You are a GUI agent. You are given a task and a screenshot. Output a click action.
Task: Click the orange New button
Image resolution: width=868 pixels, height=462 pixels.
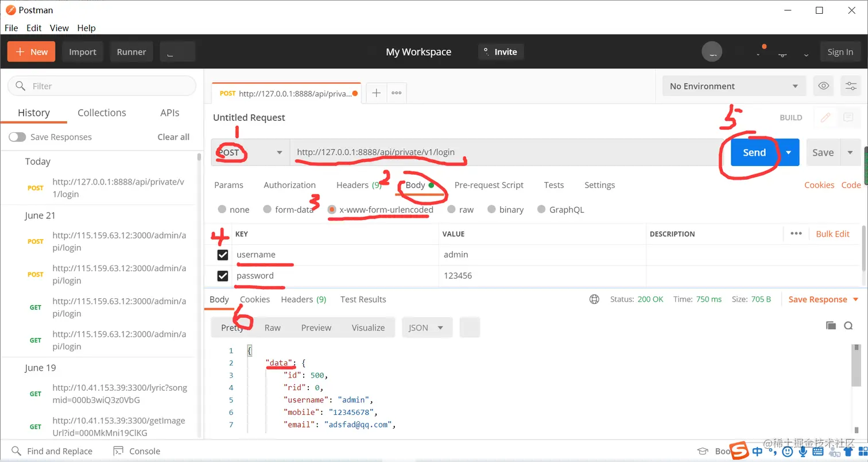click(x=32, y=52)
